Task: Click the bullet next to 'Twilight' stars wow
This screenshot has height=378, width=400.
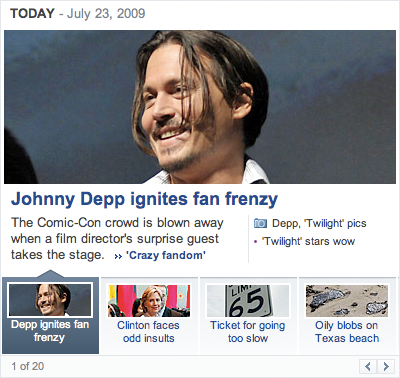Action: coord(256,241)
